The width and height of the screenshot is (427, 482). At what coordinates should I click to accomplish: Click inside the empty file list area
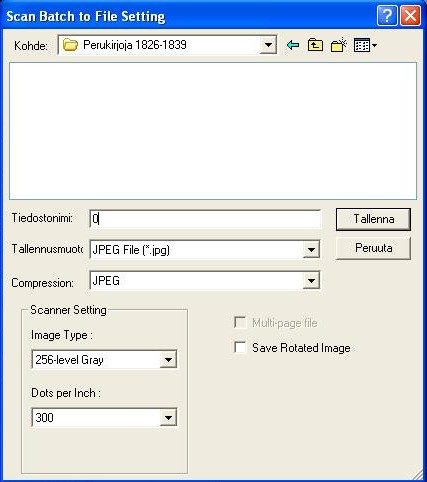click(213, 131)
